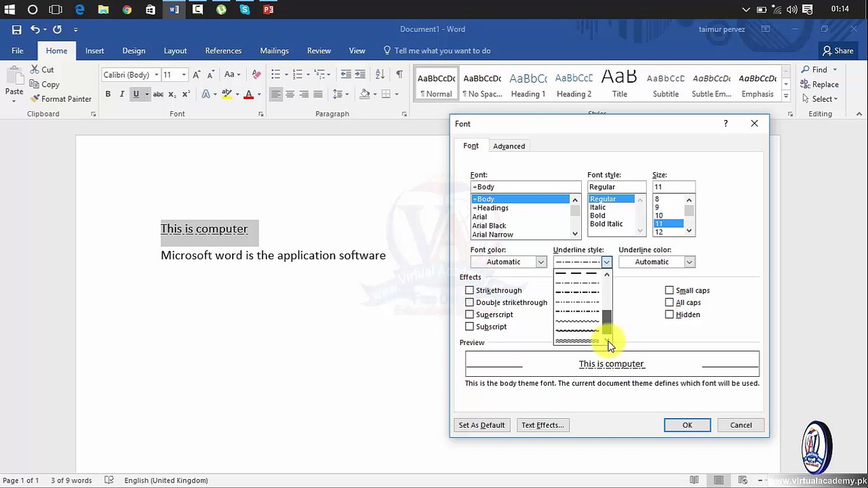Viewport: 868px width, 488px height.
Task: Open Chrome from the Windows taskbar
Action: 127,9
